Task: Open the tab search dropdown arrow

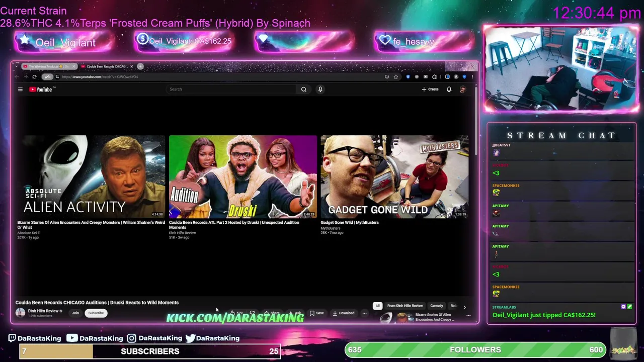Action: click(17, 66)
